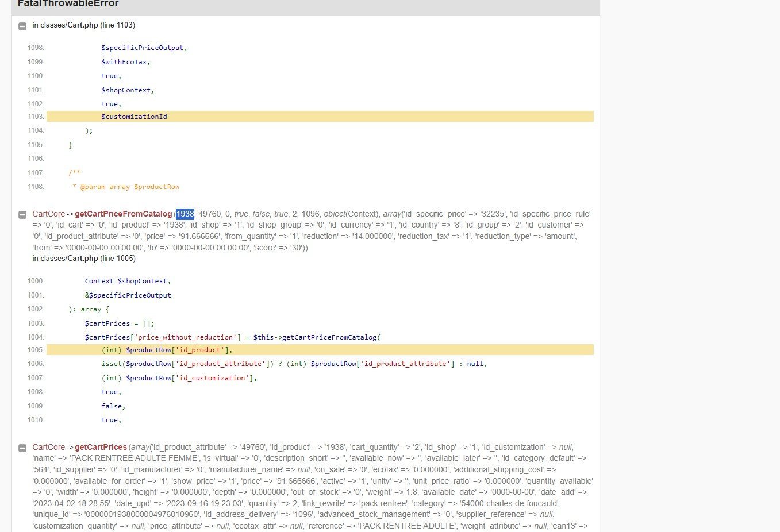Click the code 'Context $shopContext,'

tap(128, 281)
